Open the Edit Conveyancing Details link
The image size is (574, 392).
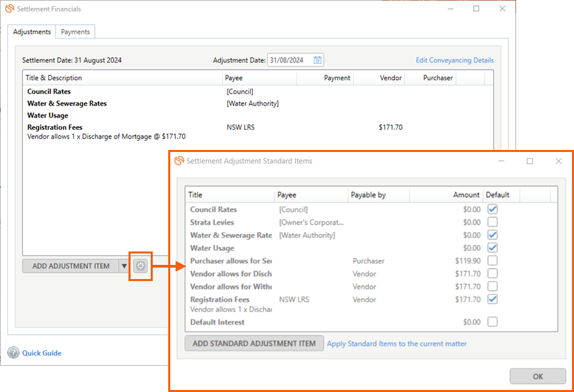tap(455, 60)
